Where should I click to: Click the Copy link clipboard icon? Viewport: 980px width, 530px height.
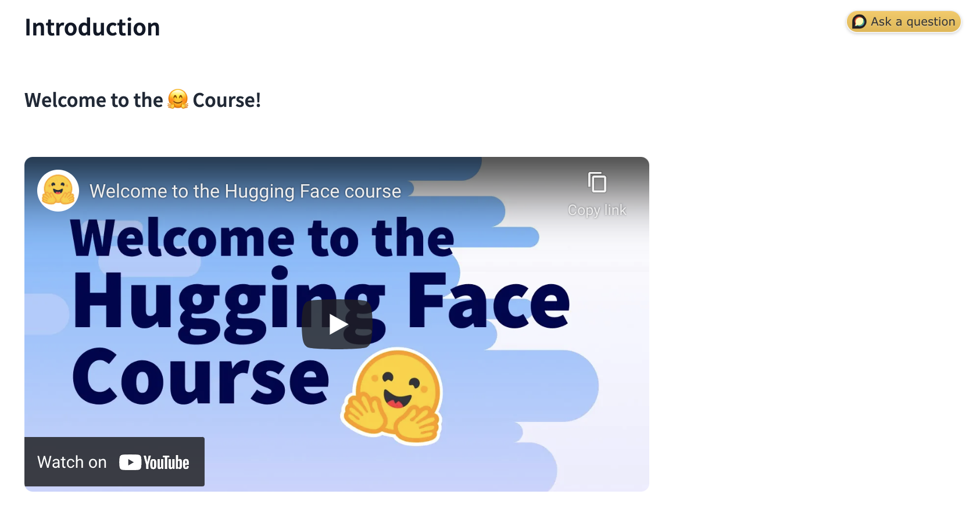(x=597, y=182)
